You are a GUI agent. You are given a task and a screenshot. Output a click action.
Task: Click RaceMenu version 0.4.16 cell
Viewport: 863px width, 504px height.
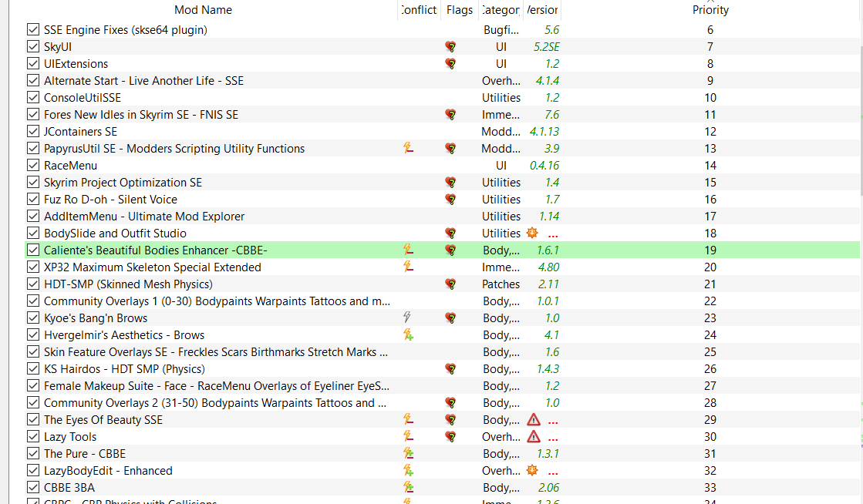point(544,165)
